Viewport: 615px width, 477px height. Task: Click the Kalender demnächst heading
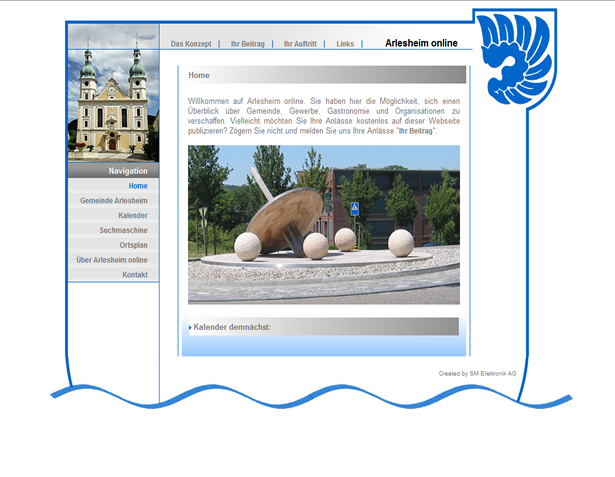[x=232, y=327]
